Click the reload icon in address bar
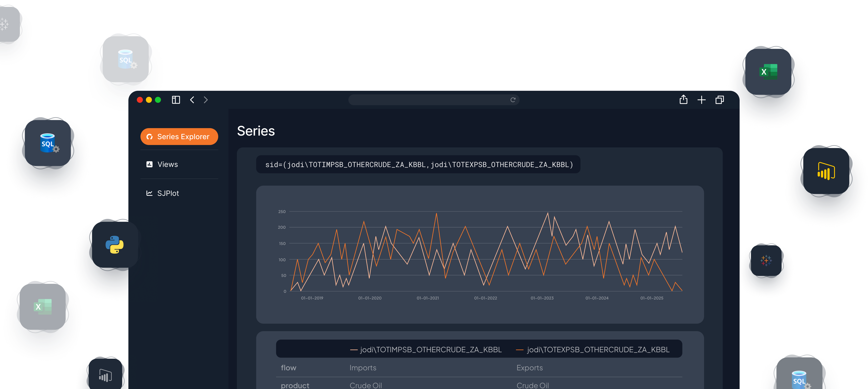Screen dimensions: 868x389 pos(513,100)
